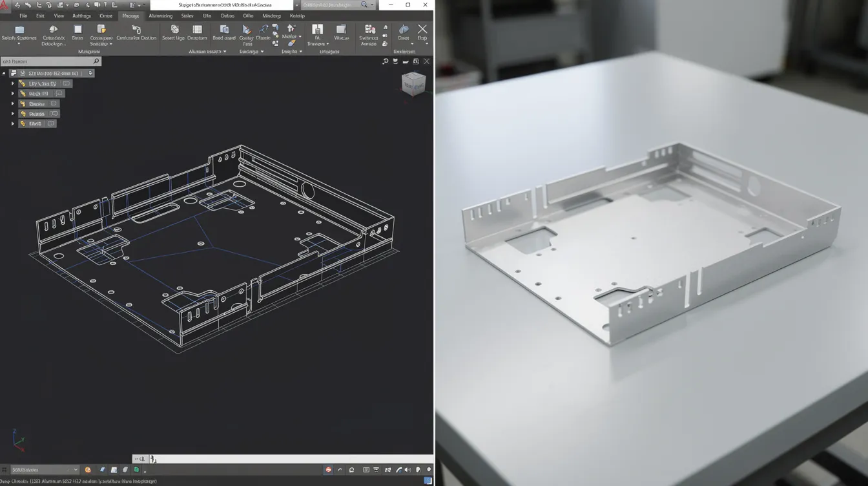Click the search box in the title bar
Viewport: 868px width, 486px height.
pyautogui.click(x=338, y=5)
